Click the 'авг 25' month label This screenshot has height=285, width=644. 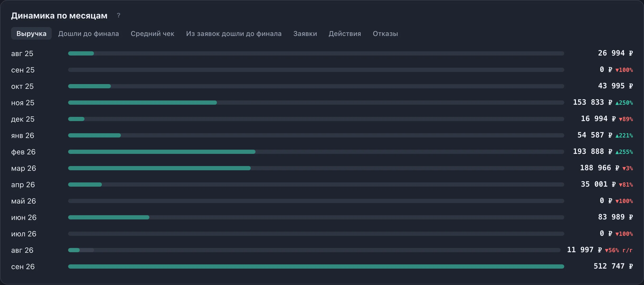22,54
